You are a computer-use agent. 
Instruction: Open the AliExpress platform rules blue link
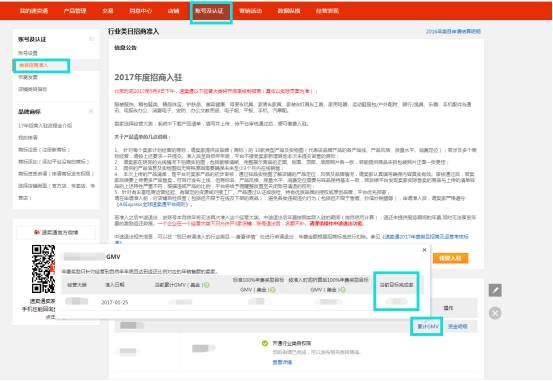click(153, 204)
